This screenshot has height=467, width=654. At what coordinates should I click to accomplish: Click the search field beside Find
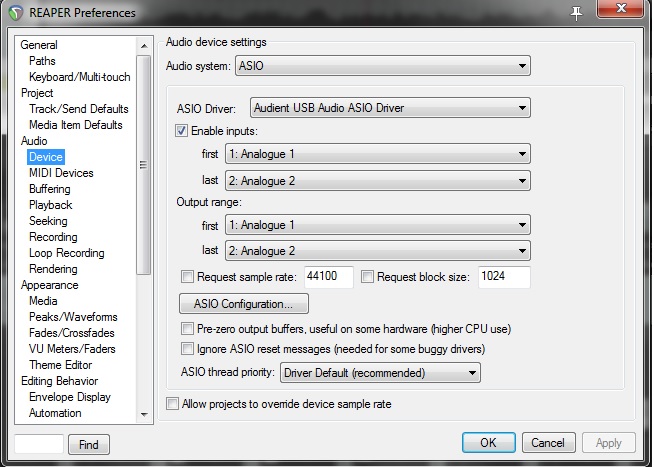(39, 444)
